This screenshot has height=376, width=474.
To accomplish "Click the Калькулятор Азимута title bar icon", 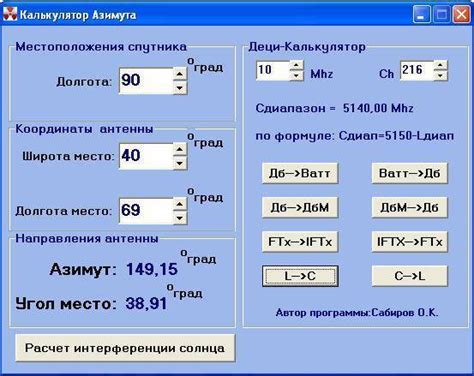I will click(x=10, y=14).
